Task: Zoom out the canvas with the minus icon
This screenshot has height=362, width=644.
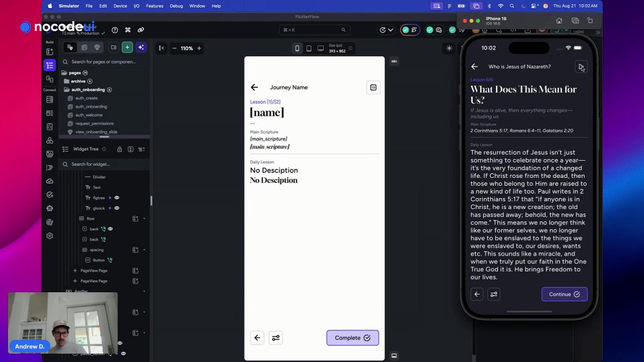Action: (x=175, y=48)
